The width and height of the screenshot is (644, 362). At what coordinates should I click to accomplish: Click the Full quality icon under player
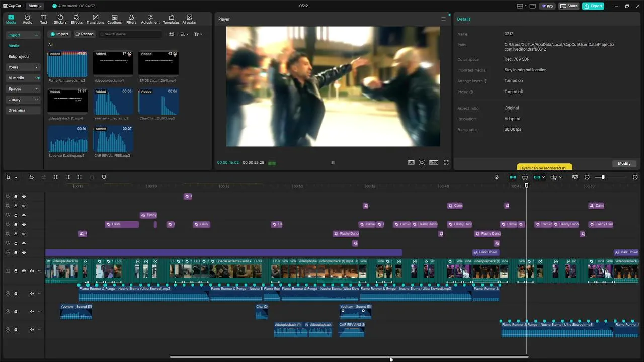[x=411, y=162]
